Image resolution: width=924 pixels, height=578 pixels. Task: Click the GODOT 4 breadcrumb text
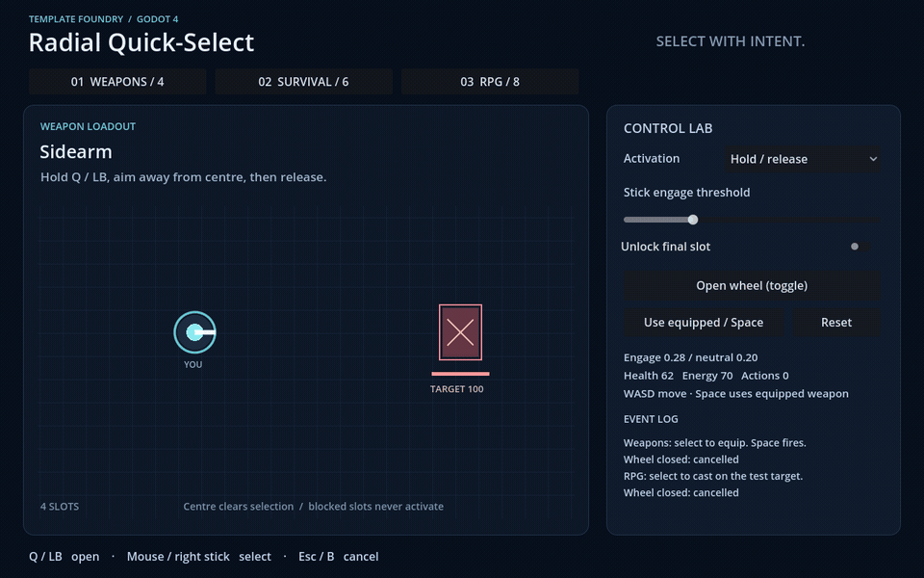[157, 19]
